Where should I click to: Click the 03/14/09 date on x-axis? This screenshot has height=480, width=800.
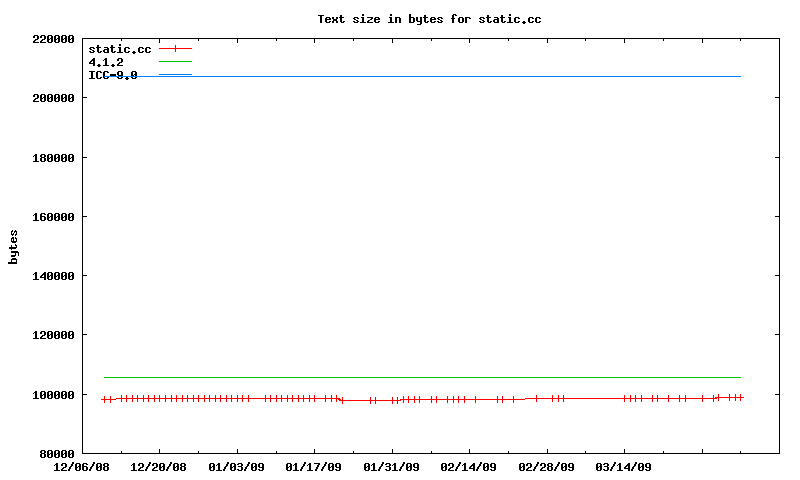pos(623,467)
